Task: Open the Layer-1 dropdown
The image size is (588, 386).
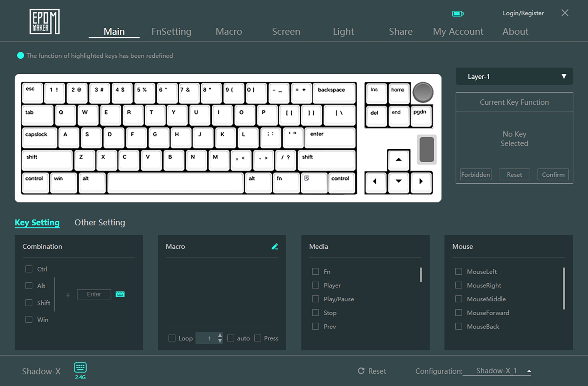Action: click(x=564, y=76)
